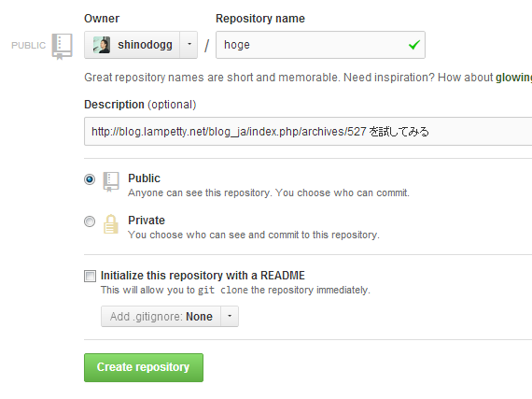Click the Public option title text
The width and height of the screenshot is (532, 399).
[144, 178]
